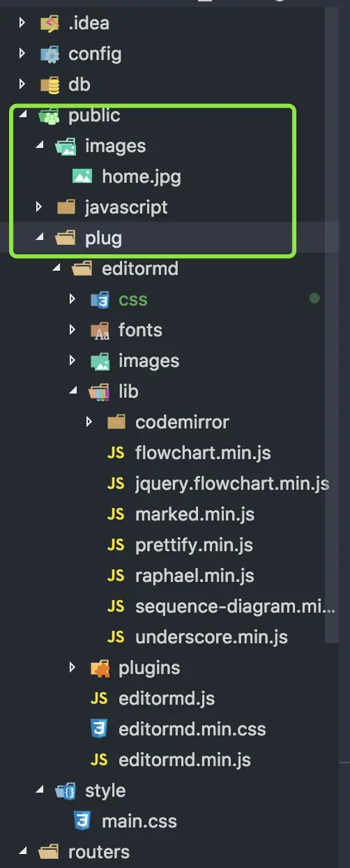Expand the codemirror folder arrow
This screenshot has width=350, height=868.
(x=91, y=423)
